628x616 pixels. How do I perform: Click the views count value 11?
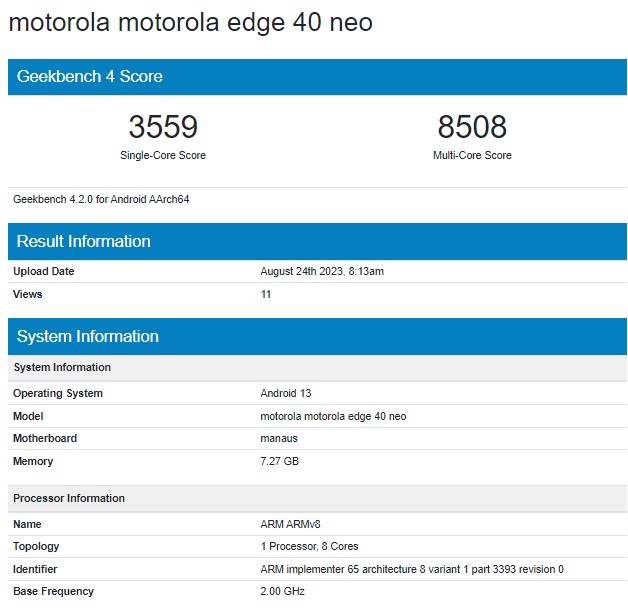click(x=266, y=294)
